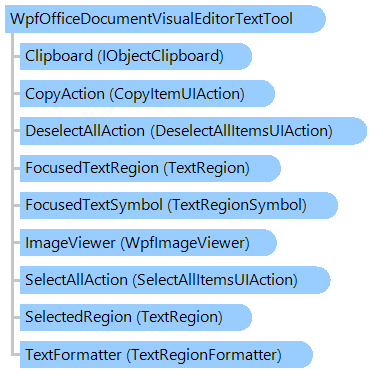Click TextRegion type in SelectedRegion node
The height and width of the screenshot is (372, 385).
click(x=180, y=317)
